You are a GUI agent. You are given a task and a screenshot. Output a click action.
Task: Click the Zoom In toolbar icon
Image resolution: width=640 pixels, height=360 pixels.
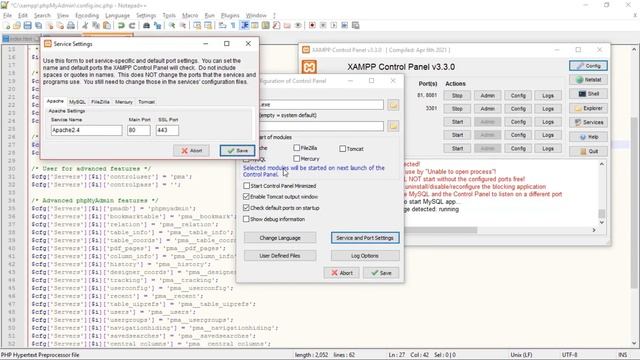[172, 25]
